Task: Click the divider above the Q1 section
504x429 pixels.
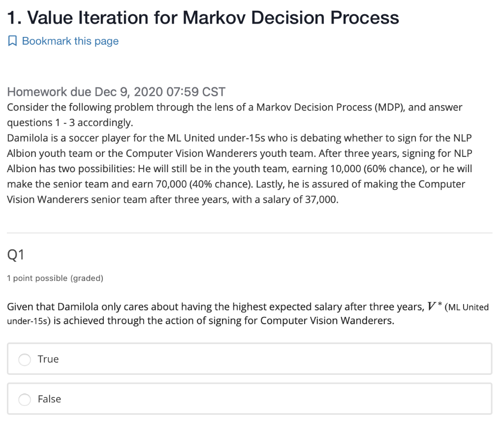Action: pos(250,233)
